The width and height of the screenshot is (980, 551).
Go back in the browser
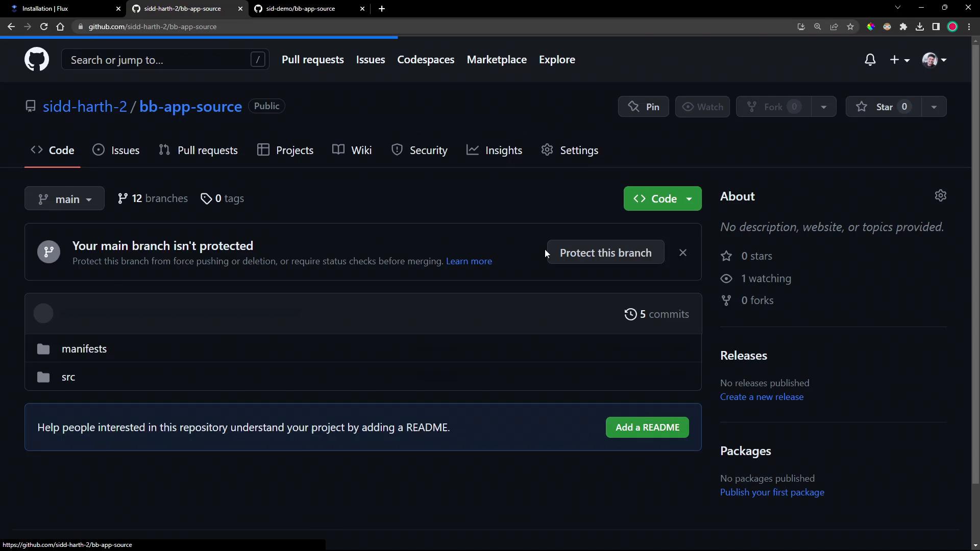(11, 27)
